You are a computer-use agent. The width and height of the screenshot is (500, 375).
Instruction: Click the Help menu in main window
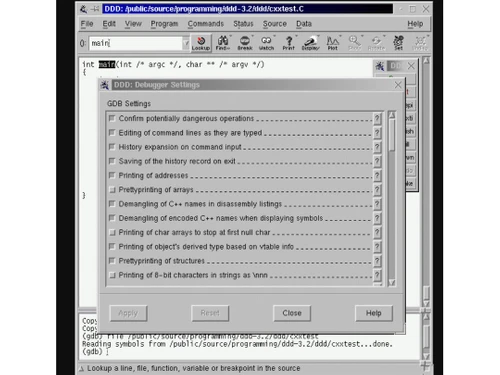[415, 24]
